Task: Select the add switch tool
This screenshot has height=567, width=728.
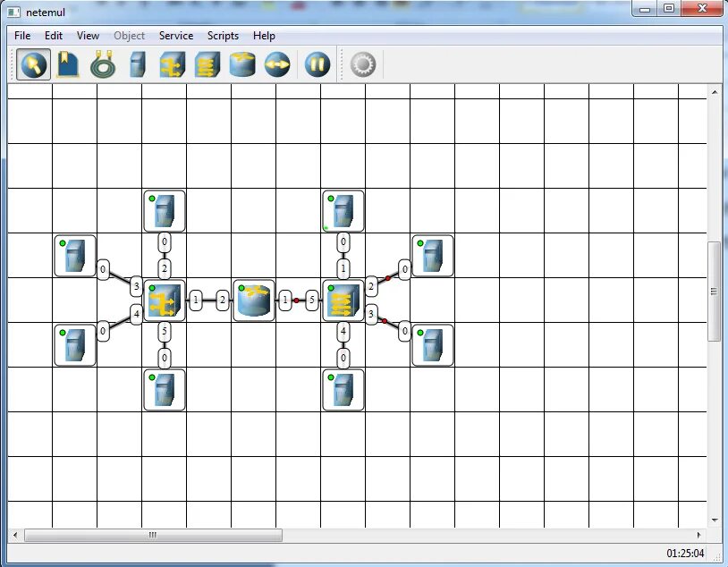Action: click(x=207, y=64)
